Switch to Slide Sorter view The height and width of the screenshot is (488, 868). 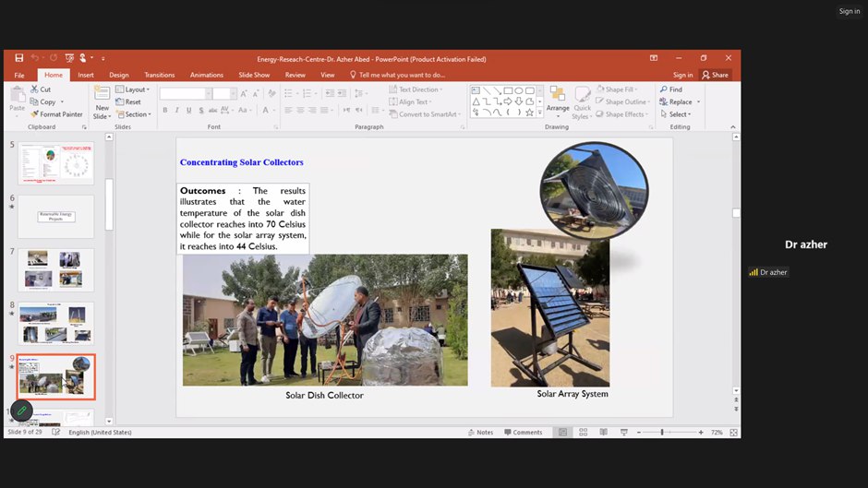583,432
